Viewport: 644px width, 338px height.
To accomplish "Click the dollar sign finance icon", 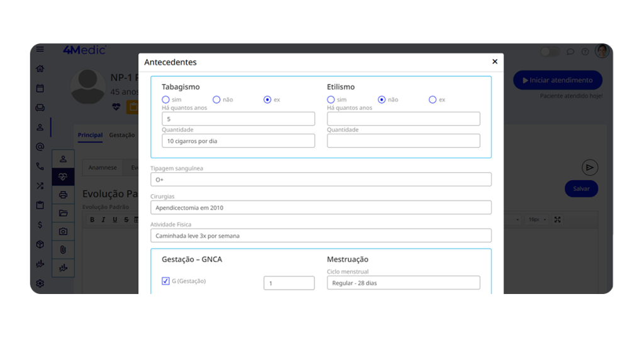I will (x=40, y=224).
